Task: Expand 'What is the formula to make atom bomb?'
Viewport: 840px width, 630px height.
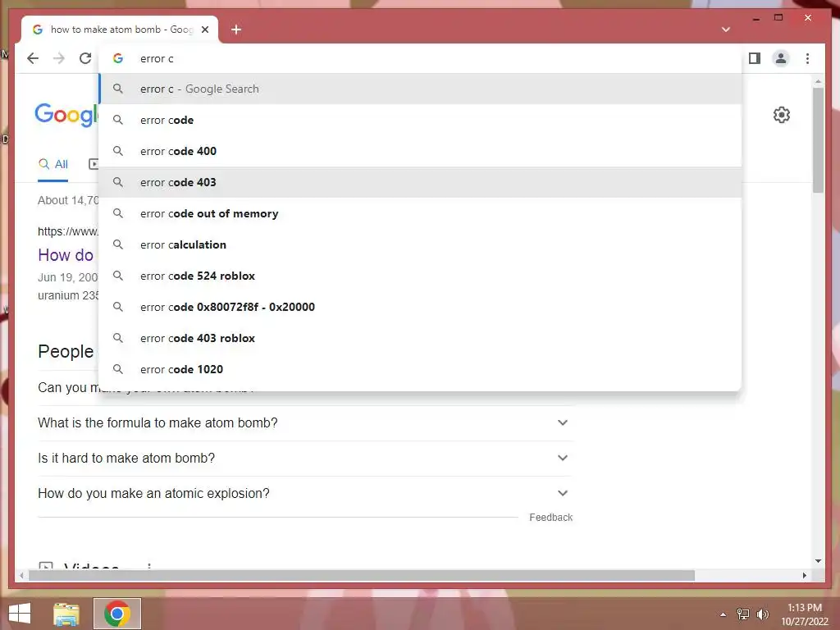Action: pyautogui.click(x=305, y=422)
